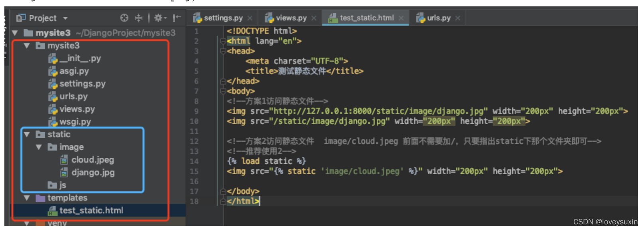
Task: Close the views.py tab
Action: point(314,18)
